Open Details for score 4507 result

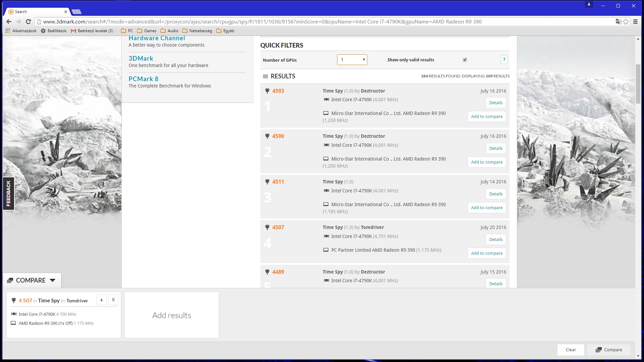pos(496,240)
